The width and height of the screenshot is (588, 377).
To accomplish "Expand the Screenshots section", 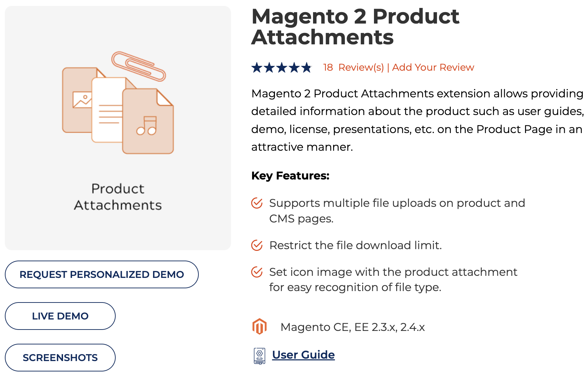I will click(x=60, y=357).
